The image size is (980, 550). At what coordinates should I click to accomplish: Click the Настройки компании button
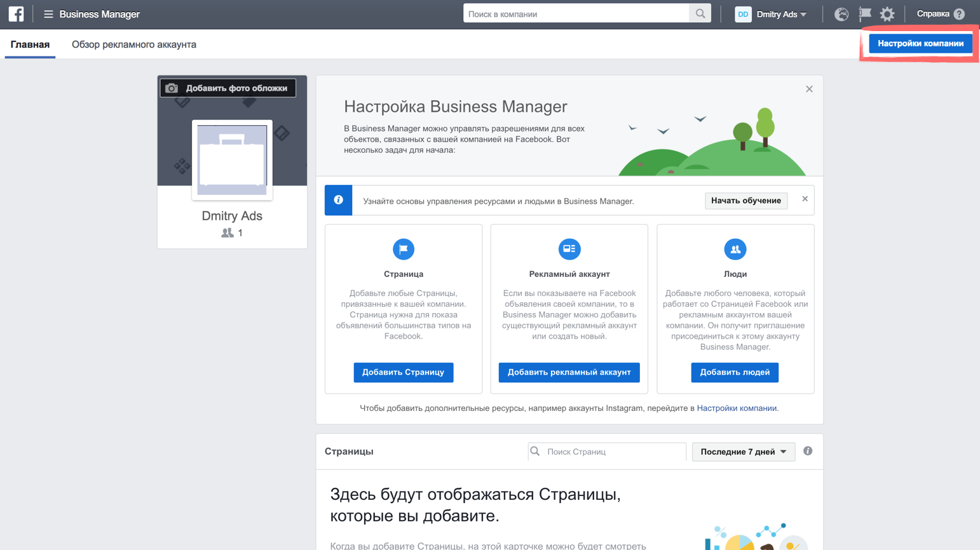(x=920, y=43)
